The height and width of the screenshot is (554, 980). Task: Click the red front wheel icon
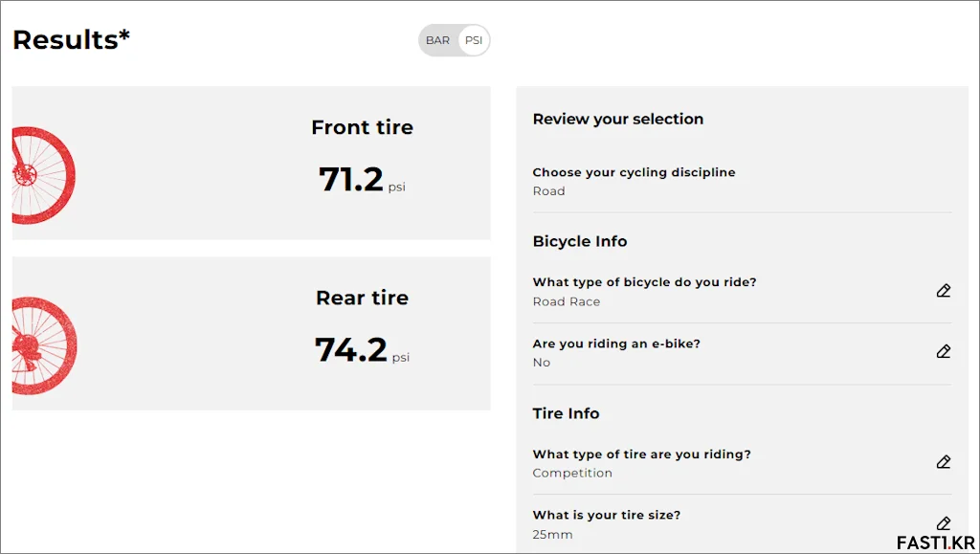[43, 175]
